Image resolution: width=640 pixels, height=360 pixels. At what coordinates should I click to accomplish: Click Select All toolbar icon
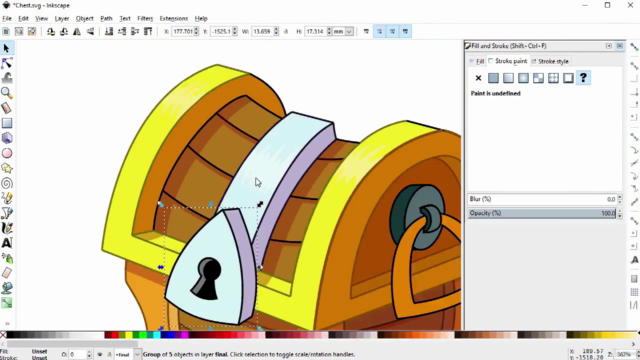6,31
